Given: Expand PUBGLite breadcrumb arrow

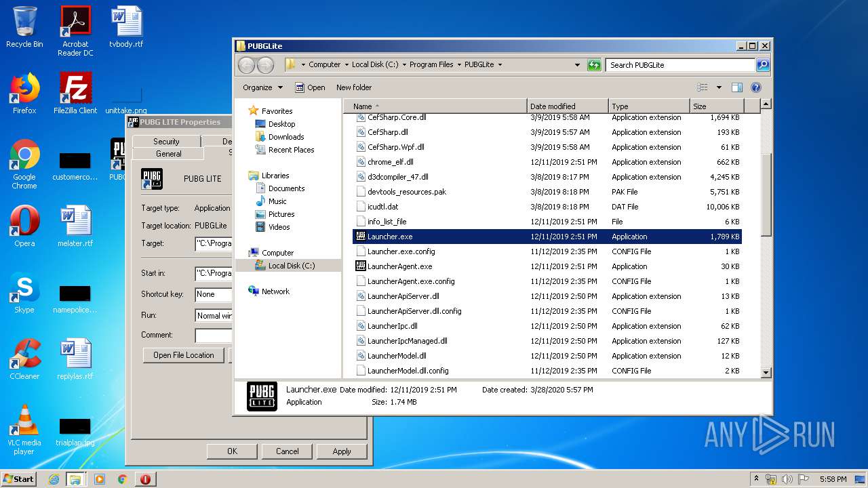Looking at the screenshot, I should (x=500, y=65).
